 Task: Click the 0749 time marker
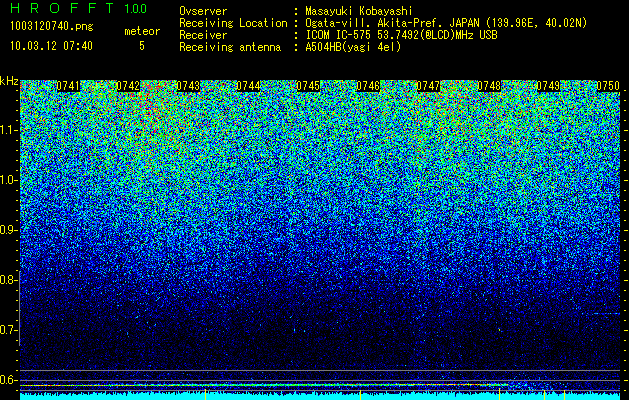(x=548, y=86)
